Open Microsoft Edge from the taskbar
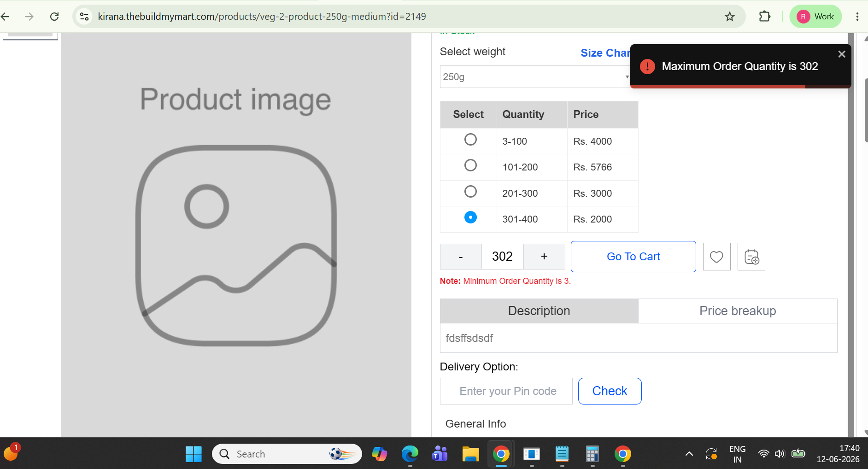868x469 pixels. 410,454
